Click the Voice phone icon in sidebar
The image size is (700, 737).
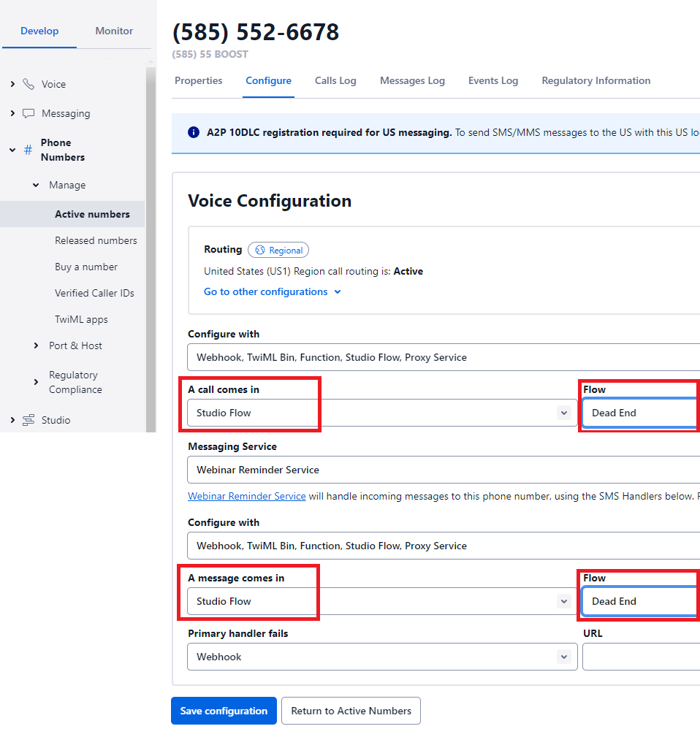[x=28, y=84]
